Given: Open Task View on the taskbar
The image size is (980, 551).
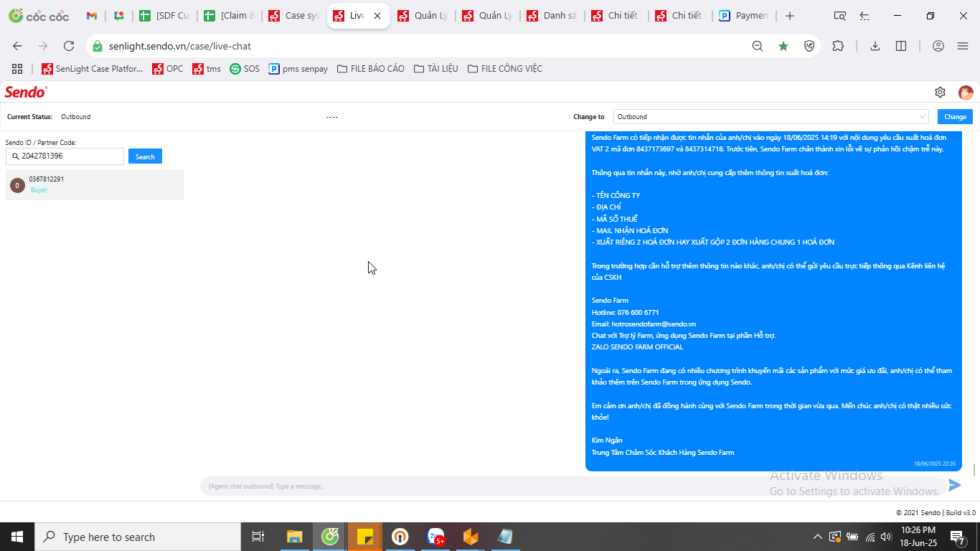Looking at the screenshot, I should pos(258,537).
